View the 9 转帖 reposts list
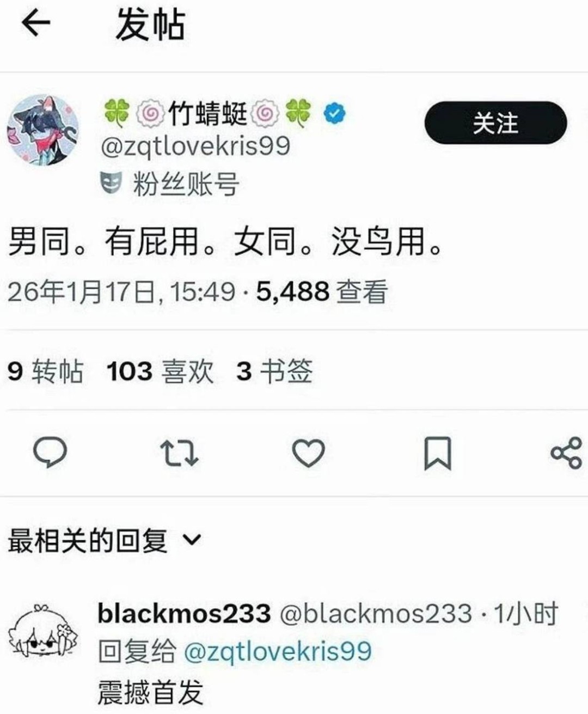This screenshot has width=588, height=714. tap(45, 371)
